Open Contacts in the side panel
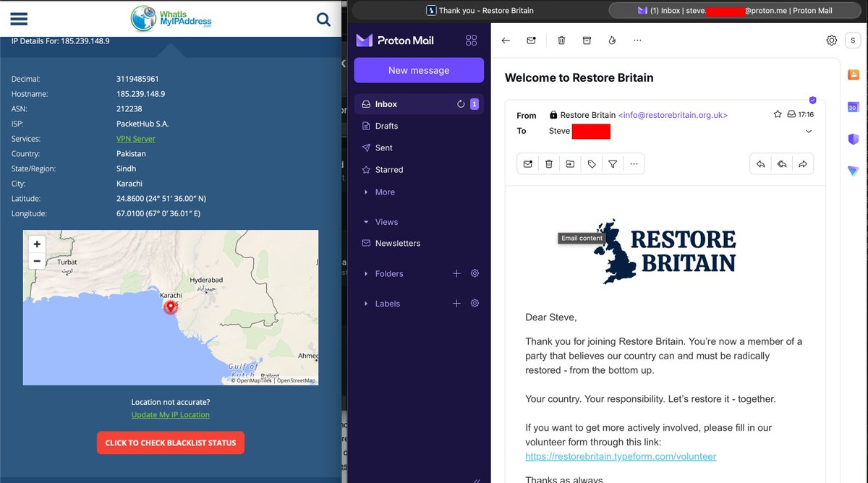The image size is (868, 483). point(854,74)
